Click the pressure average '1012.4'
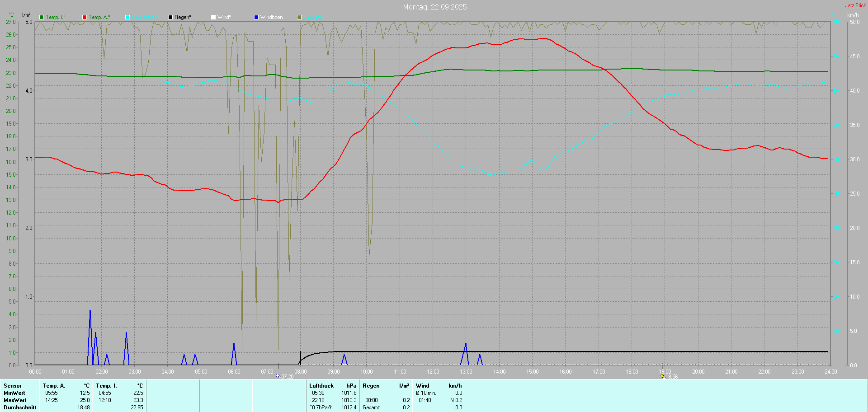This screenshot has height=412, width=868. 349,407
